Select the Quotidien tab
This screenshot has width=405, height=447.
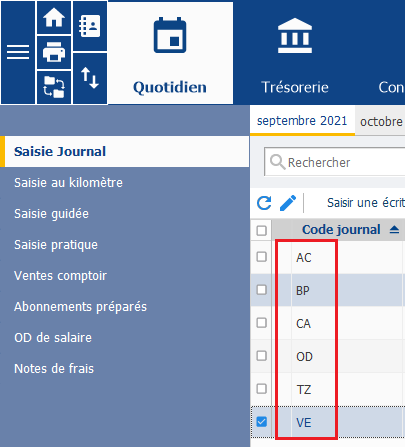[x=170, y=53]
